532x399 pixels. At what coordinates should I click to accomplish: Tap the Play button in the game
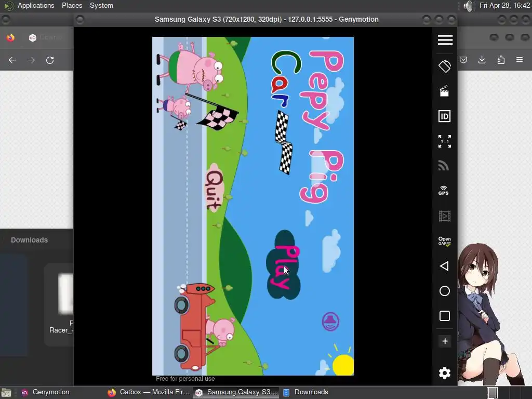pos(284,265)
